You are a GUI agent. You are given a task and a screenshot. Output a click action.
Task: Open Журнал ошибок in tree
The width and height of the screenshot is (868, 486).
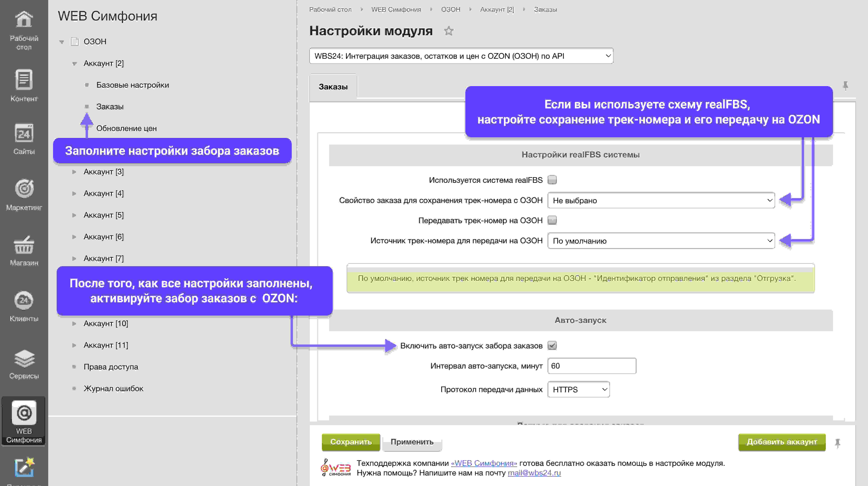(x=114, y=388)
